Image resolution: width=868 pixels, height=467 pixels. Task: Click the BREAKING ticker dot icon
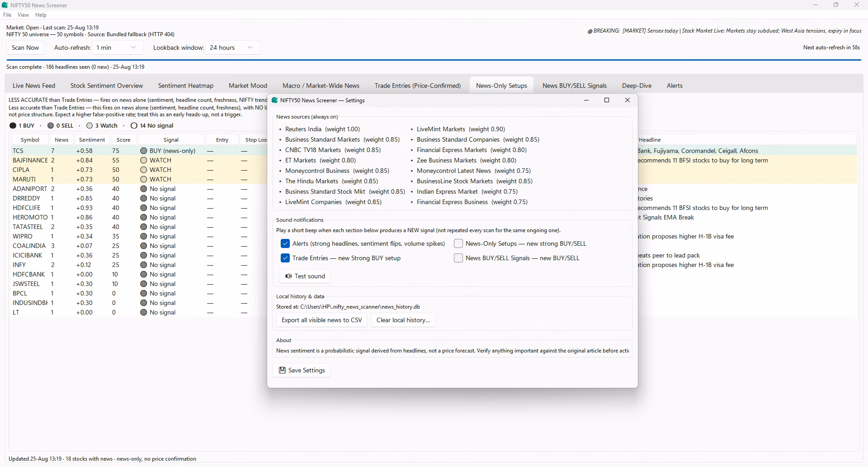[x=590, y=31]
